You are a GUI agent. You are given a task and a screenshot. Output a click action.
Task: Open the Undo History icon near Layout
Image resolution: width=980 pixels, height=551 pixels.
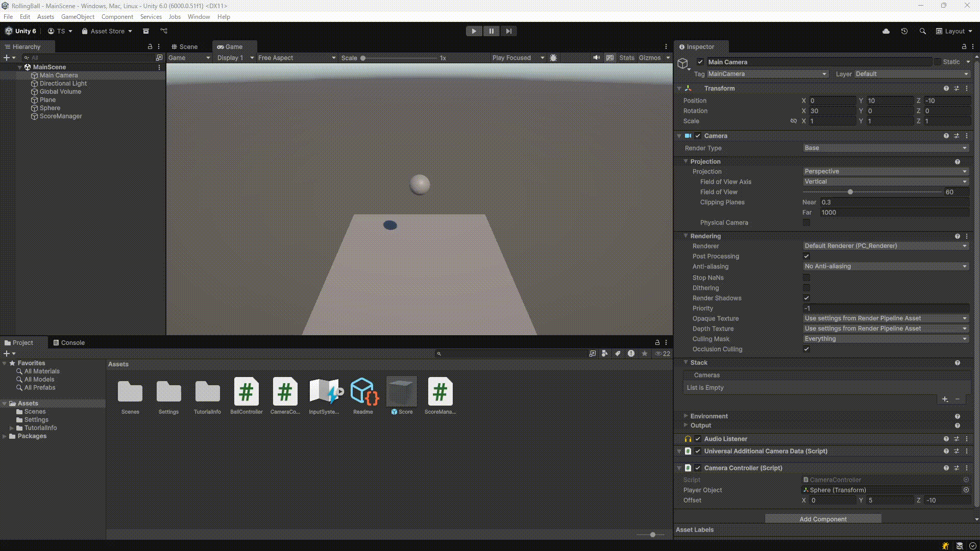[x=904, y=31]
